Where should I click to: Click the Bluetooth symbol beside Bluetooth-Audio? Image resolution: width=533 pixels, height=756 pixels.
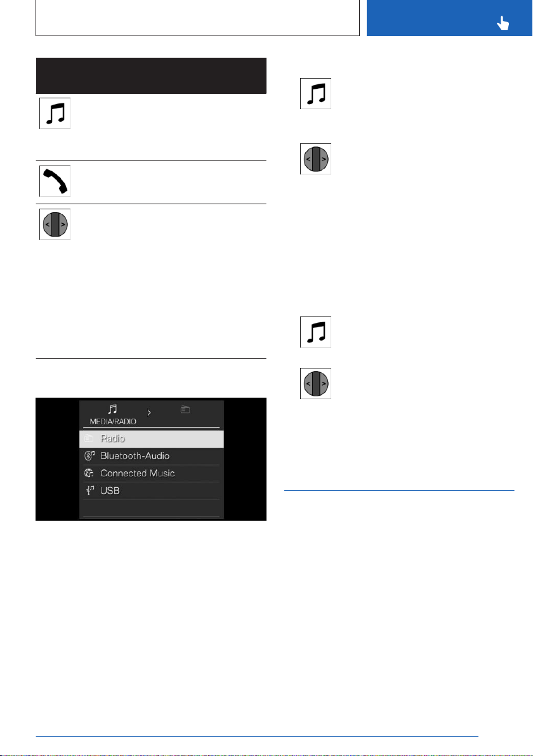tap(89, 455)
